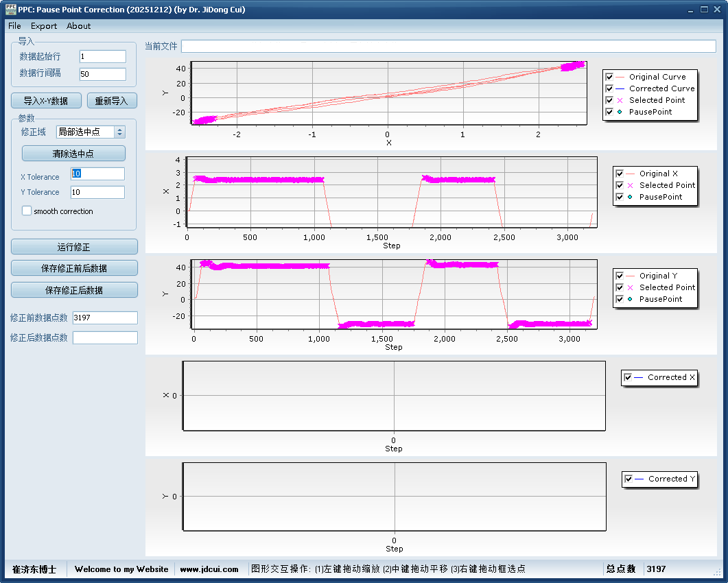Click the 导入X-Y数据 button
728x583 pixels.
tap(46, 101)
